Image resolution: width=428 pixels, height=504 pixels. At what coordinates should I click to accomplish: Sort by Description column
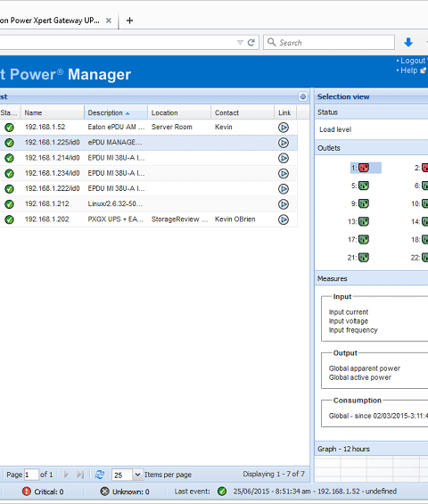(x=116, y=112)
